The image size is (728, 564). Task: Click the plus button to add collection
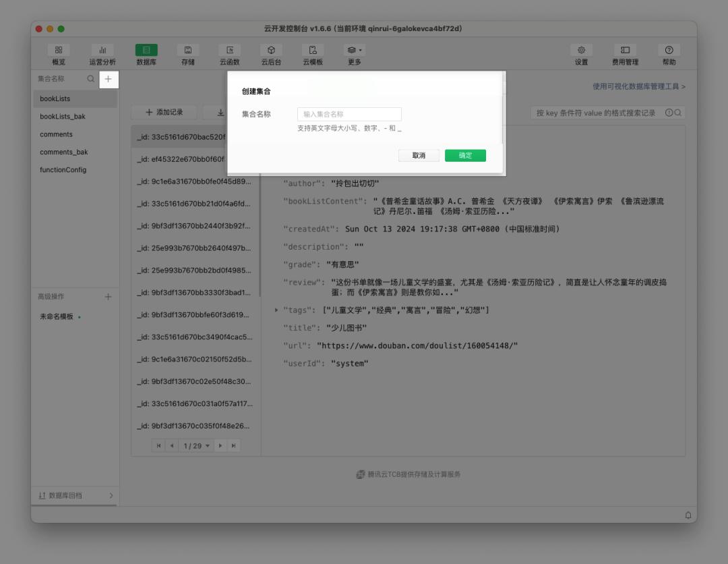(108, 79)
